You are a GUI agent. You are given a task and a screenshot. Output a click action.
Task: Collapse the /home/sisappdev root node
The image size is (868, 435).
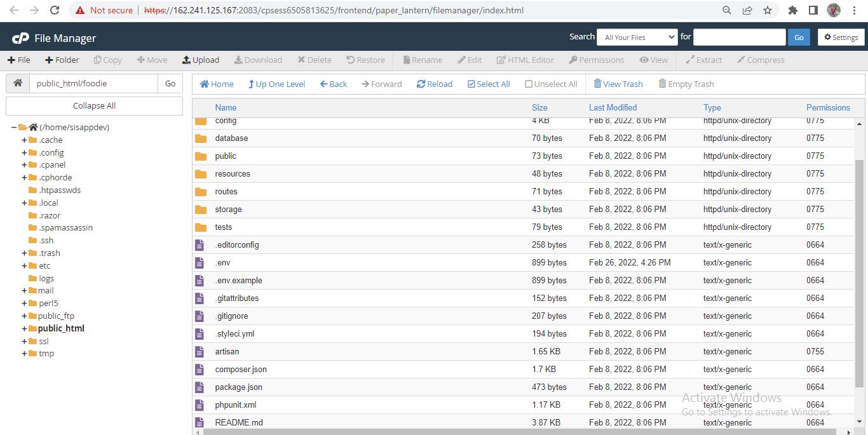tap(13, 128)
